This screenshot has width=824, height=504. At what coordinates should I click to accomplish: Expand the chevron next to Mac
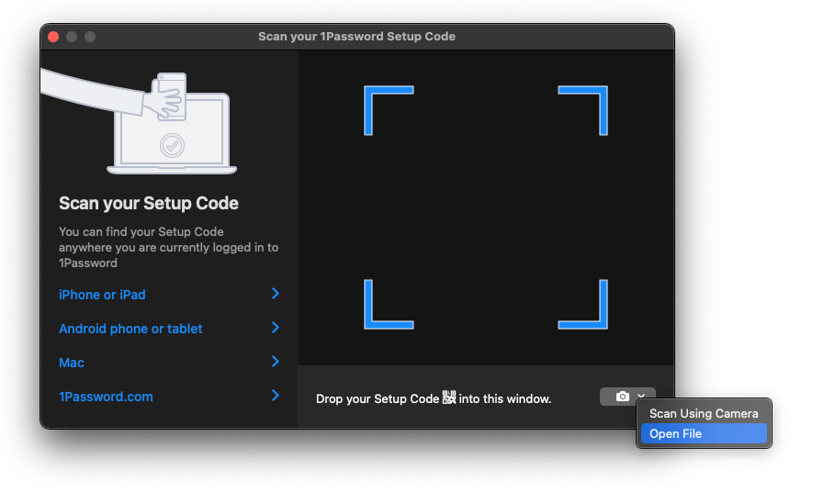(x=275, y=361)
